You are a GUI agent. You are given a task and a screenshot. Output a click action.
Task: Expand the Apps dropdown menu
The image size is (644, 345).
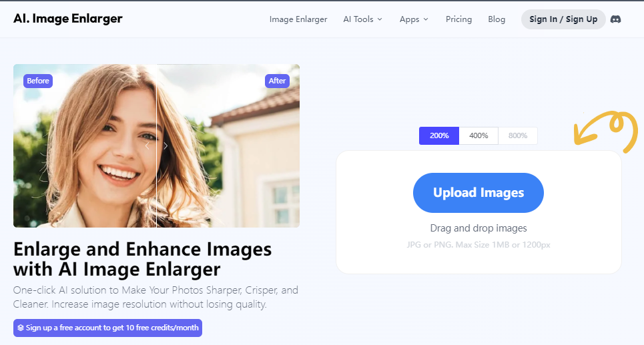tap(414, 19)
